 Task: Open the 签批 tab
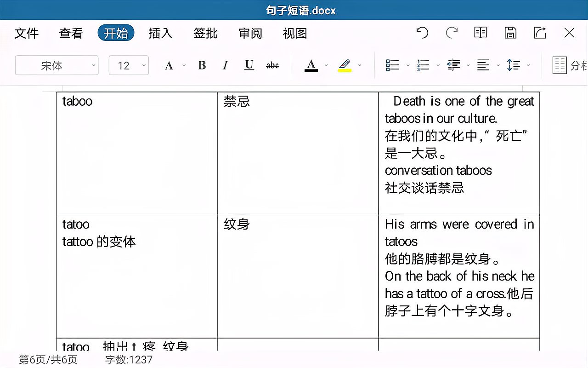tap(205, 33)
